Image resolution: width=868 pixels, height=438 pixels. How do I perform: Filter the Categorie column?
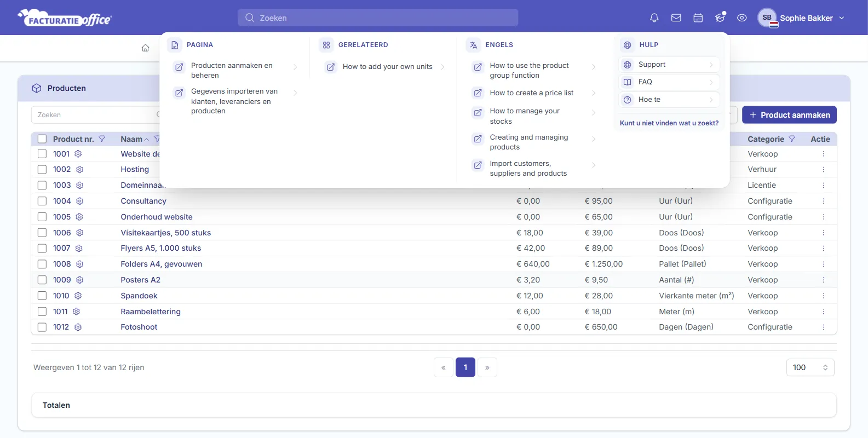pos(792,139)
